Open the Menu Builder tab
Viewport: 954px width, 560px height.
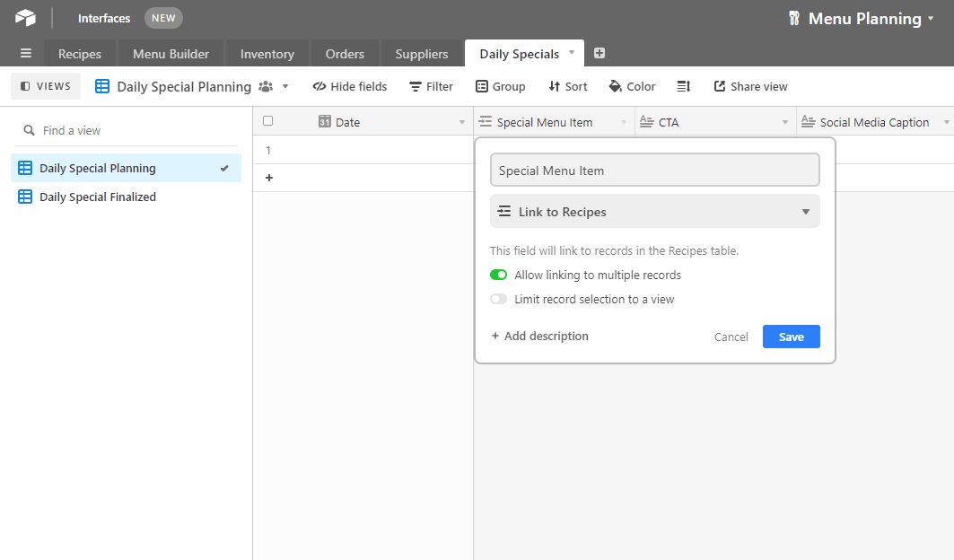point(171,54)
